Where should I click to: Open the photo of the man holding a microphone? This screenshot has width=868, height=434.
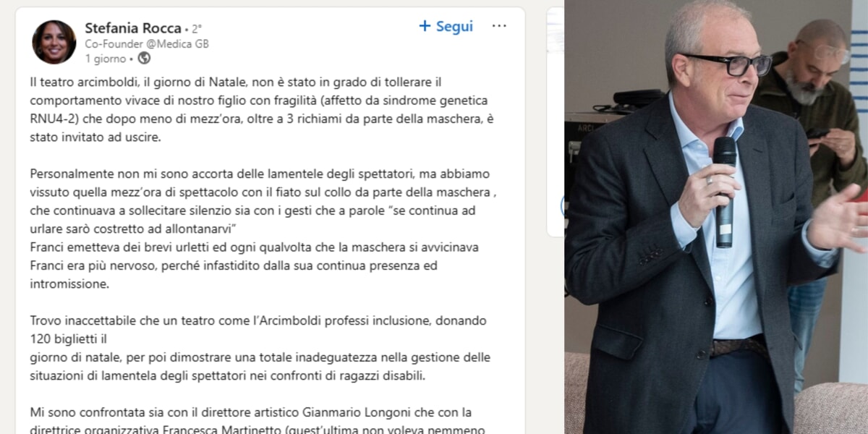point(716,217)
